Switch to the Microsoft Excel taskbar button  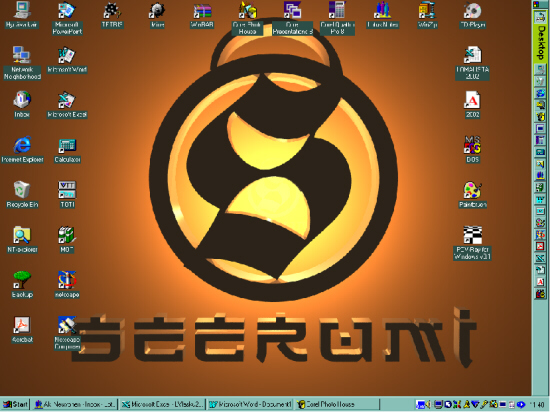click(162, 404)
